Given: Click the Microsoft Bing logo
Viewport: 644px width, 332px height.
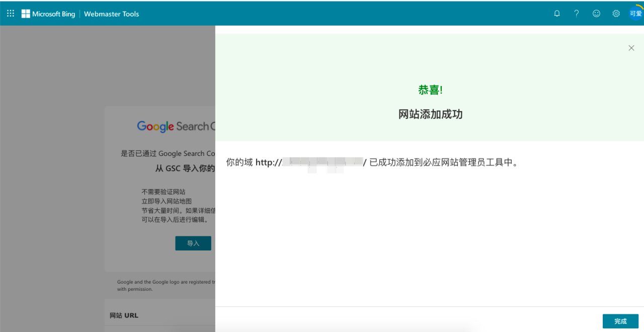Looking at the screenshot, I should pos(48,14).
